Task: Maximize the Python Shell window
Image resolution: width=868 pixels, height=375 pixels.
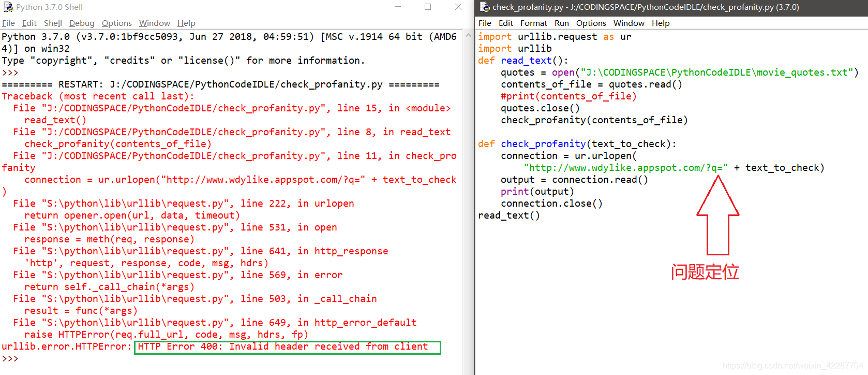Action: (428, 7)
